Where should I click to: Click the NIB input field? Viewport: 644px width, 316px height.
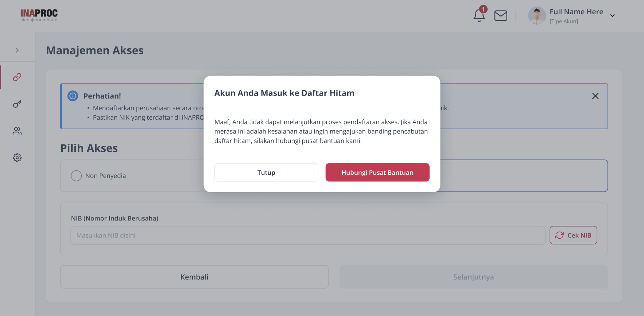pos(308,235)
